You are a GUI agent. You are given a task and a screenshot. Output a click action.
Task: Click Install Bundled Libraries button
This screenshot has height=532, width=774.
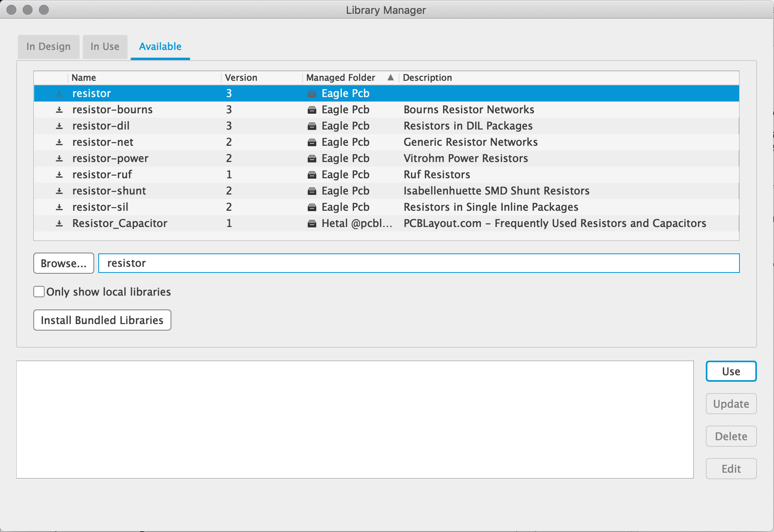(x=102, y=320)
